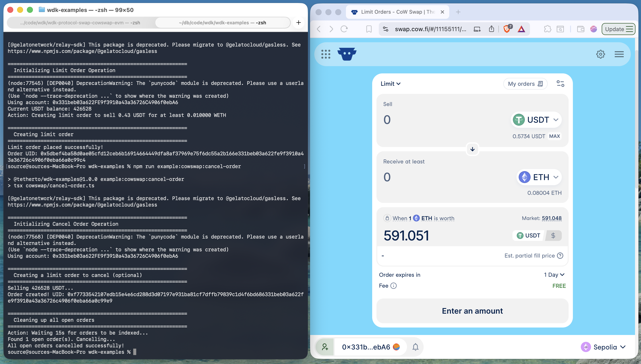Click the 'Selling 426528 USDT...' terminal line

[x=40, y=288]
